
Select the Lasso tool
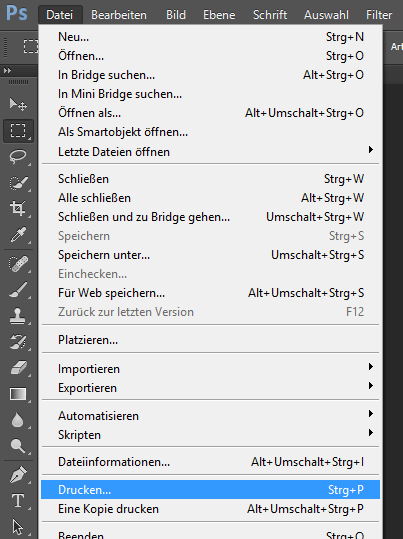[x=18, y=157]
